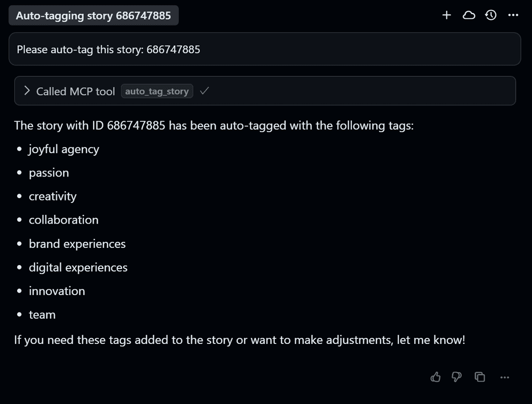Select the 'brand experiences' tag

tap(77, 243)
